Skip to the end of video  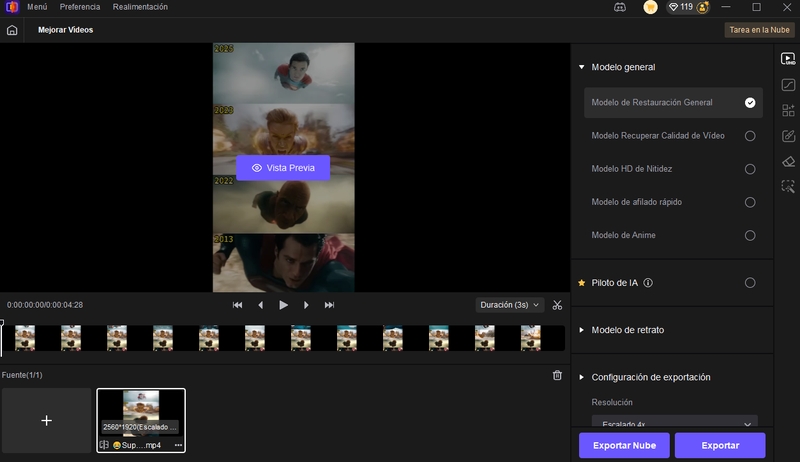click(329, 305)
